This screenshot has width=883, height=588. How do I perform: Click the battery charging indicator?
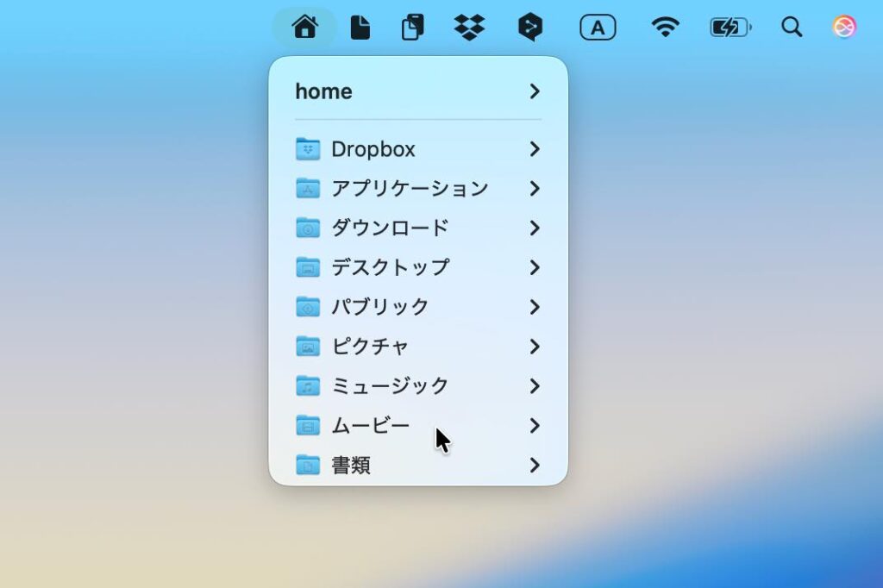[730, 28]
